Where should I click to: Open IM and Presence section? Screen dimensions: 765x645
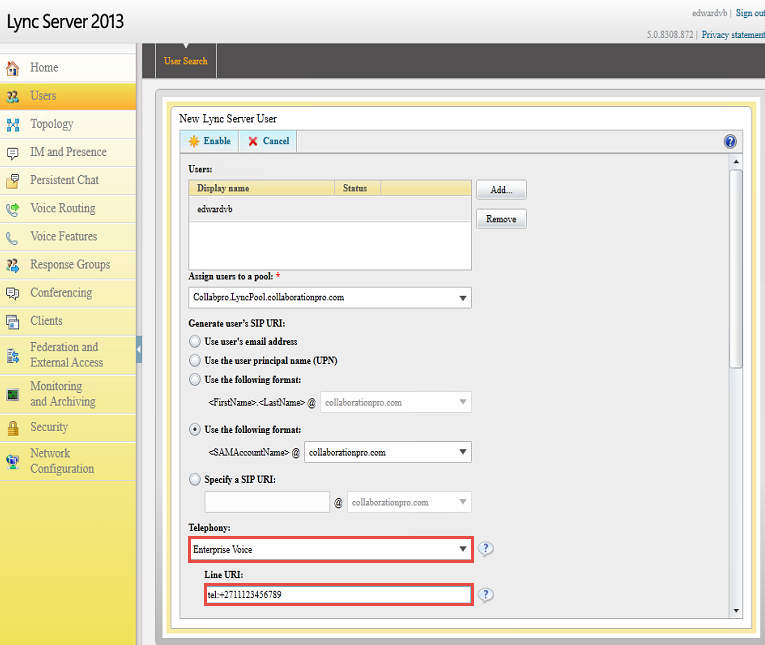click(68, 153)
